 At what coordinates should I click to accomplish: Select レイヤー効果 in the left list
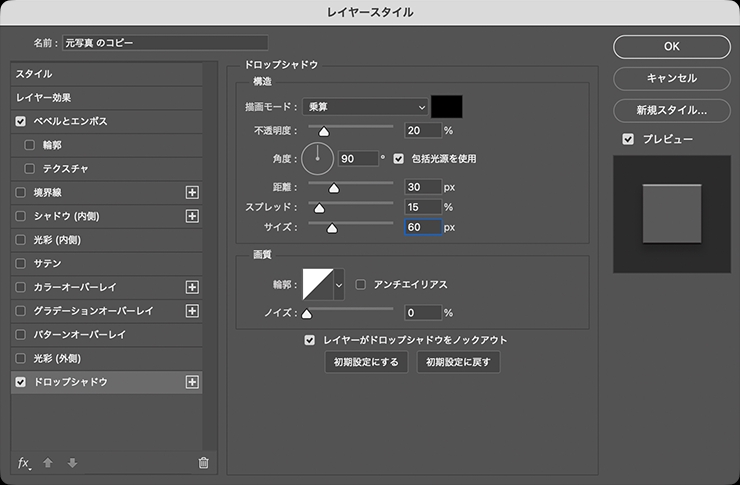point(43,98)
